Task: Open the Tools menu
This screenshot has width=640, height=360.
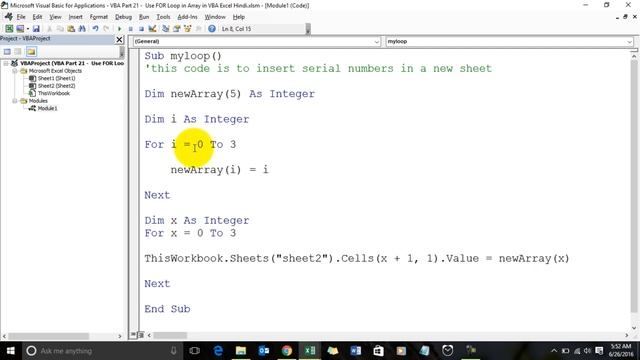Action: tap(163, 17)
